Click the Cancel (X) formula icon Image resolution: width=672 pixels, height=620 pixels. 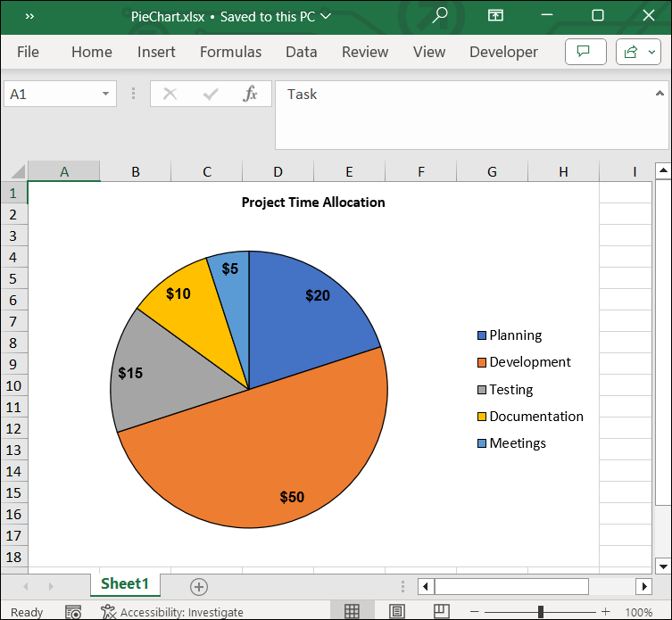click(x=170, y=94)
